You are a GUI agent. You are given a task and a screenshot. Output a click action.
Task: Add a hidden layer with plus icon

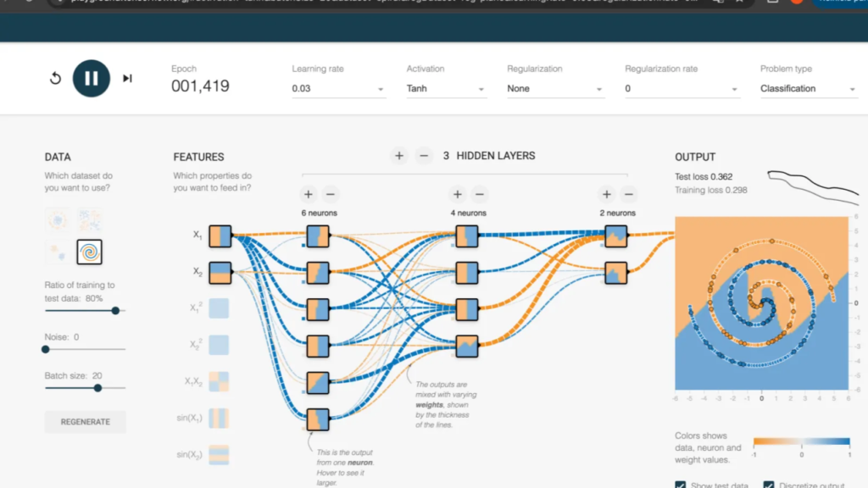click(399, 156)
